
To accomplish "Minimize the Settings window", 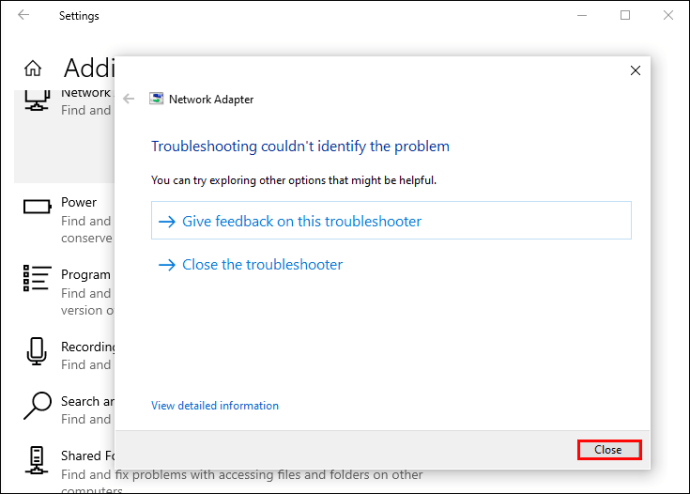I will click(579, 16).
